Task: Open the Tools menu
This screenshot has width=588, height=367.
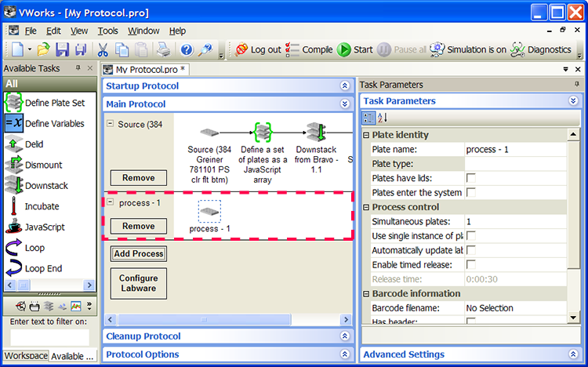Action: click(x=107, y=31)
